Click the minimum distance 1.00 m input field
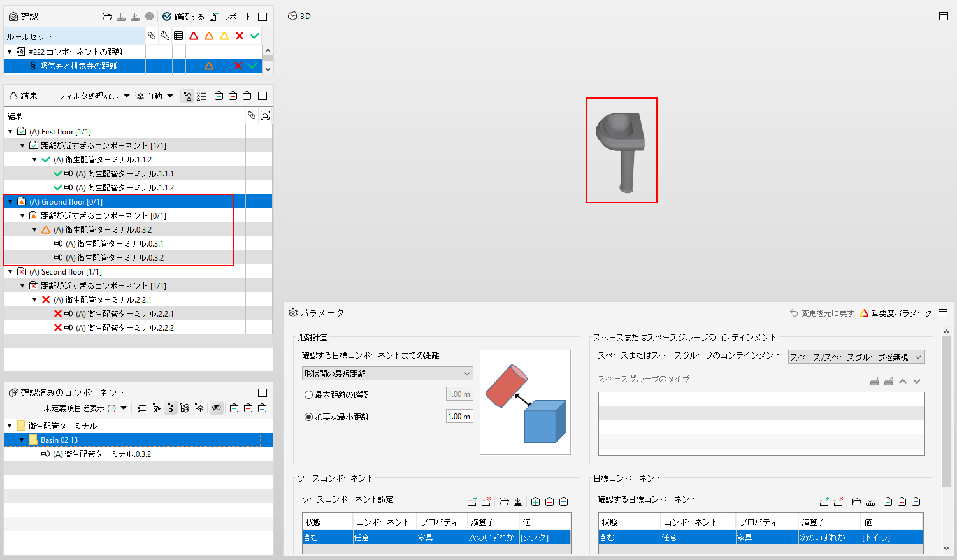 coord(459,417)
